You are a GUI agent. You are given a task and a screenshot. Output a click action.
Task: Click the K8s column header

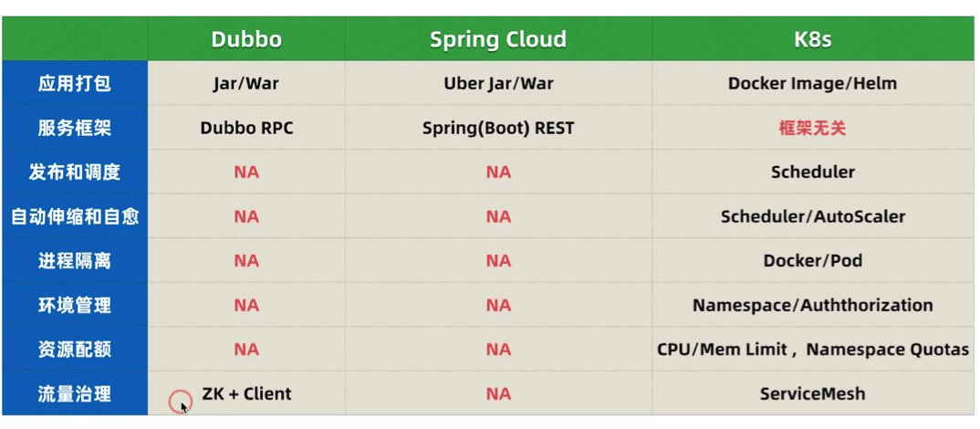(812, 39)
